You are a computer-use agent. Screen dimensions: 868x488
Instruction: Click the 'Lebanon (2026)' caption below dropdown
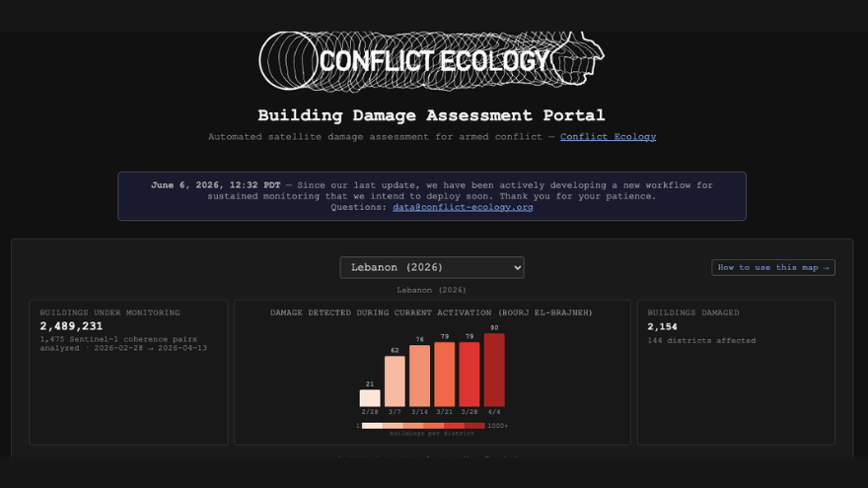(431, 290)
